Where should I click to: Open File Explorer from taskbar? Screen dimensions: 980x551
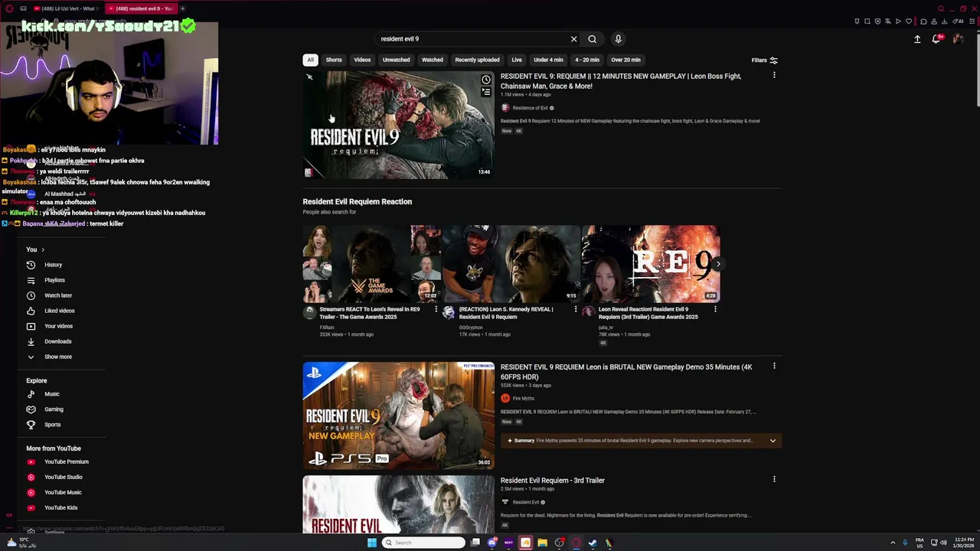point(542,543)
